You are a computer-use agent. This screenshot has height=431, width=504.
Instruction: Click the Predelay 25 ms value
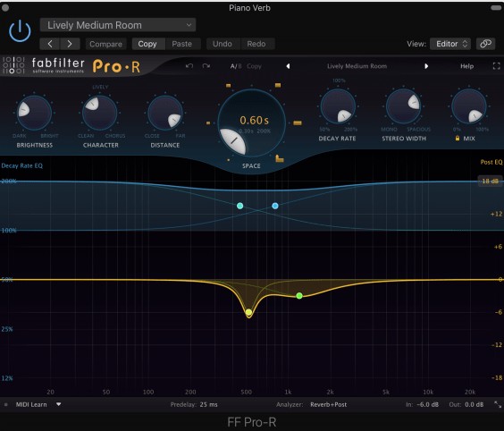coord(208,405)
